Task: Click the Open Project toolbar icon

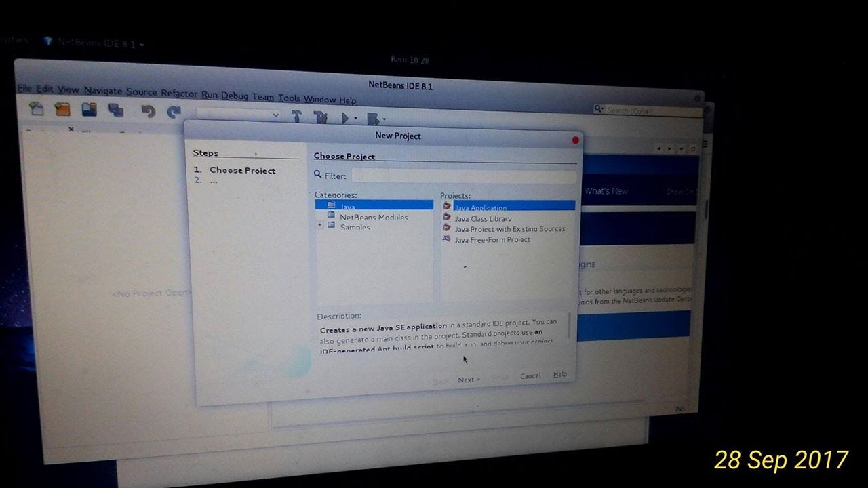Action: pyautogui.click(x=89, y=109)
